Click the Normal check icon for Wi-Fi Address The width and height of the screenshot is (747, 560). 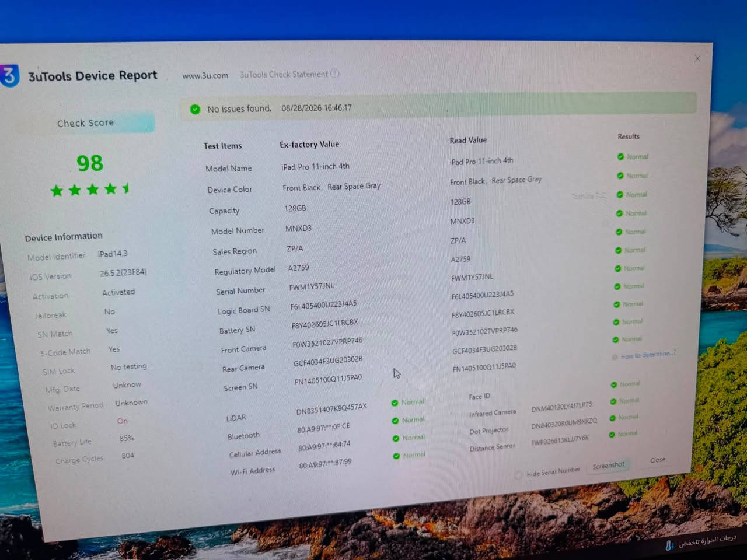tap(396, 456)
